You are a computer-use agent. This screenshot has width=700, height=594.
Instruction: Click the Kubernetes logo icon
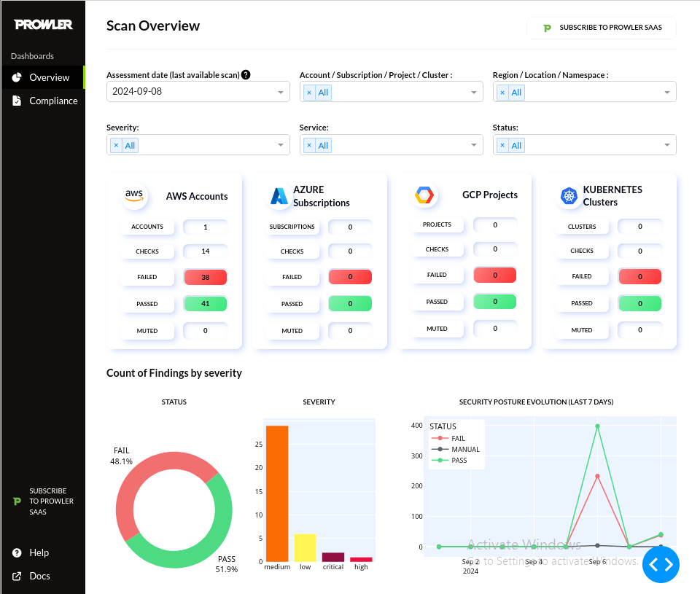point(569,195)
